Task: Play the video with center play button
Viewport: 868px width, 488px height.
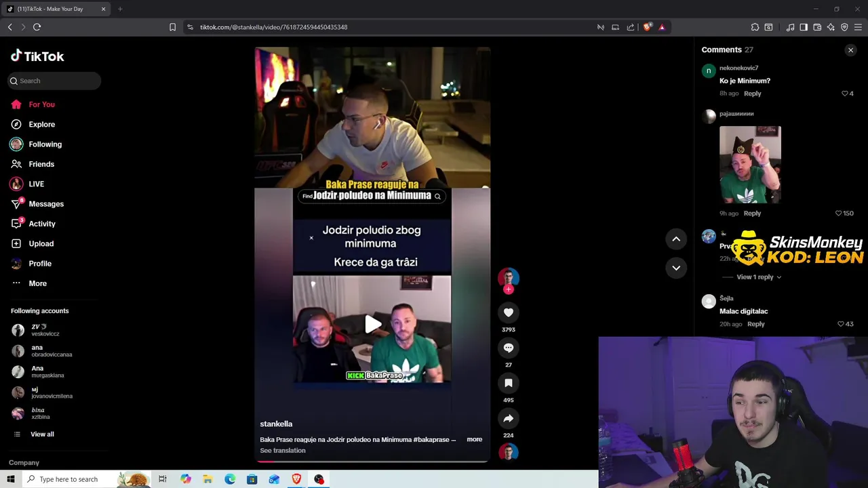Action: click(372, 325)
